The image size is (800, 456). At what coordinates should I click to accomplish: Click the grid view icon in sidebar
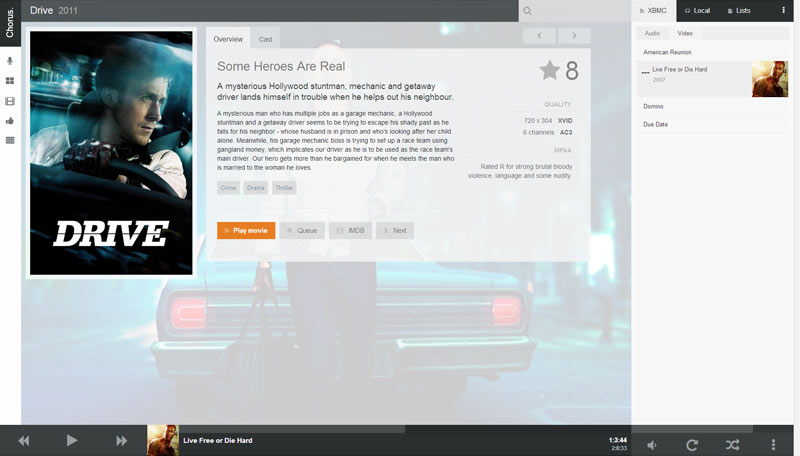point(10,81)
